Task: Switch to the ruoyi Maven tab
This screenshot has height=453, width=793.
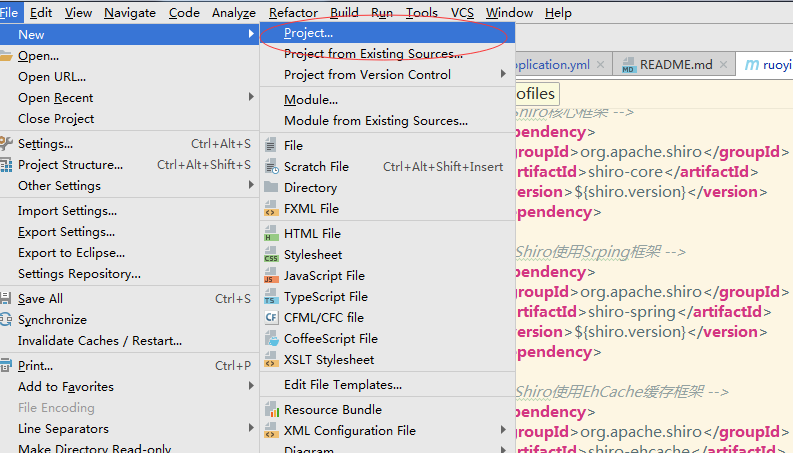Action: coord(765,65)
